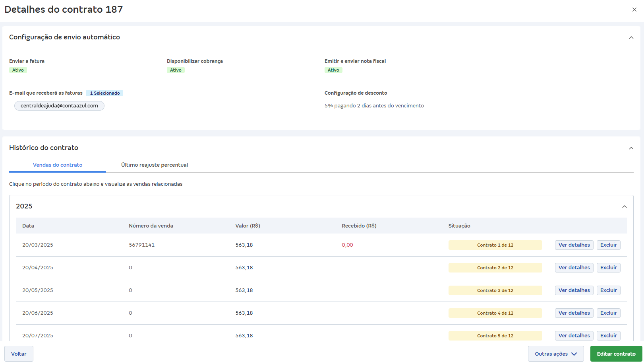The image size is (644, 364).
Task: Click the Editar contrato button
Action: coord(616,354)
